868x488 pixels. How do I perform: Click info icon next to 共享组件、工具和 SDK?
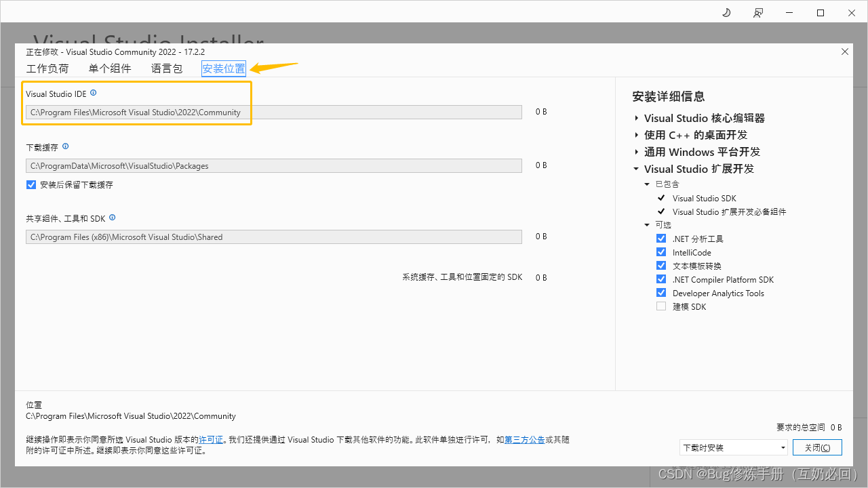point(113,218)
